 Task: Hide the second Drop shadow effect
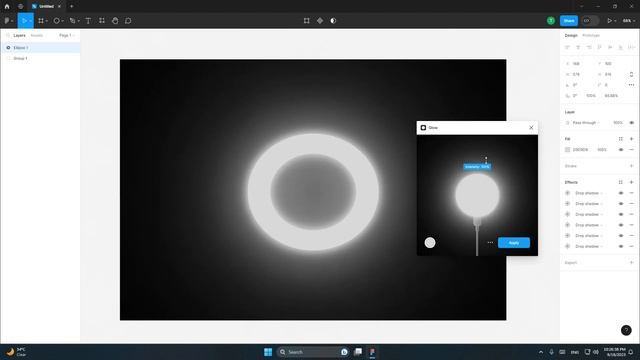click(620, 204)
